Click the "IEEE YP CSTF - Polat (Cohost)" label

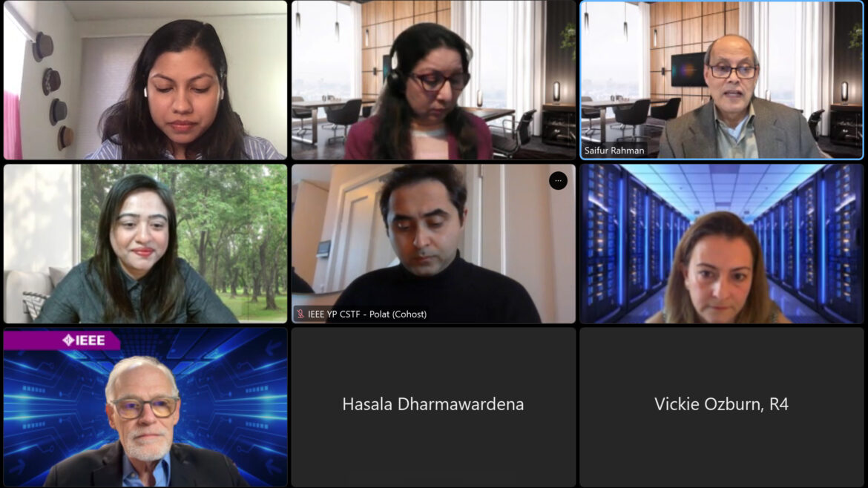(367, 314)
